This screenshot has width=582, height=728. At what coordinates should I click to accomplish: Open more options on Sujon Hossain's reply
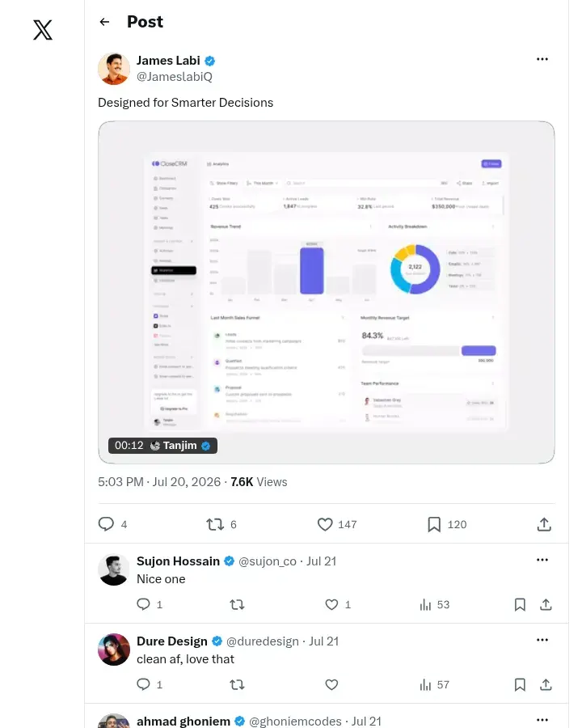coord(542,560)
